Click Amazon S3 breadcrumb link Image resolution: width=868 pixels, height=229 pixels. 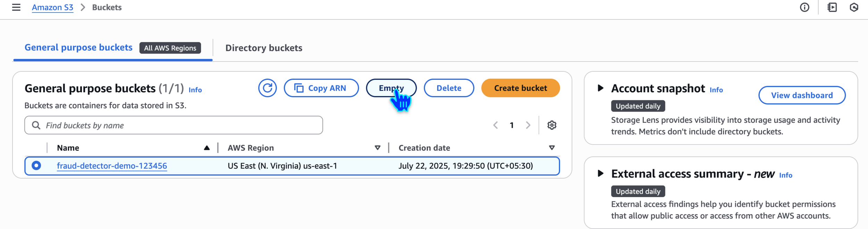tap(52, 7)
